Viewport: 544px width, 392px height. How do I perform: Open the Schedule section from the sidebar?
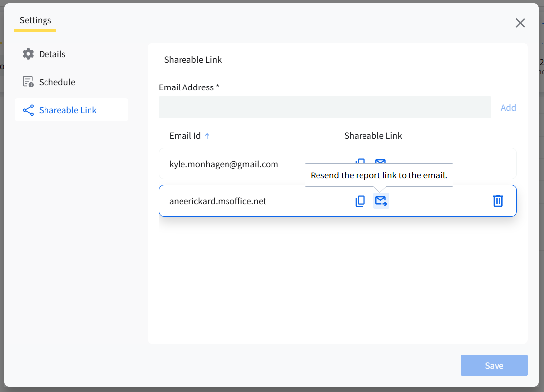[x=57, y=82]
